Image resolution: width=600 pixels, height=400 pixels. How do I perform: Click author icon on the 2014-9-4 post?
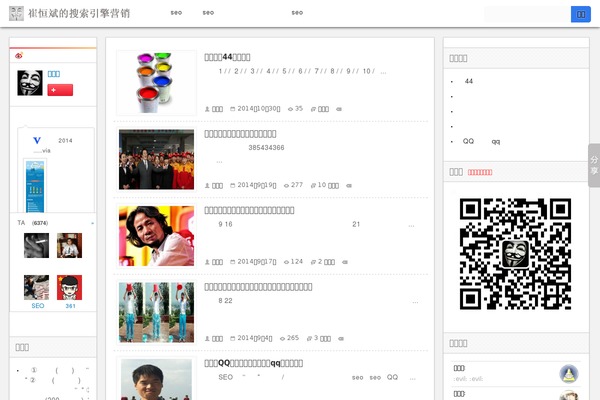click(207, 339)
